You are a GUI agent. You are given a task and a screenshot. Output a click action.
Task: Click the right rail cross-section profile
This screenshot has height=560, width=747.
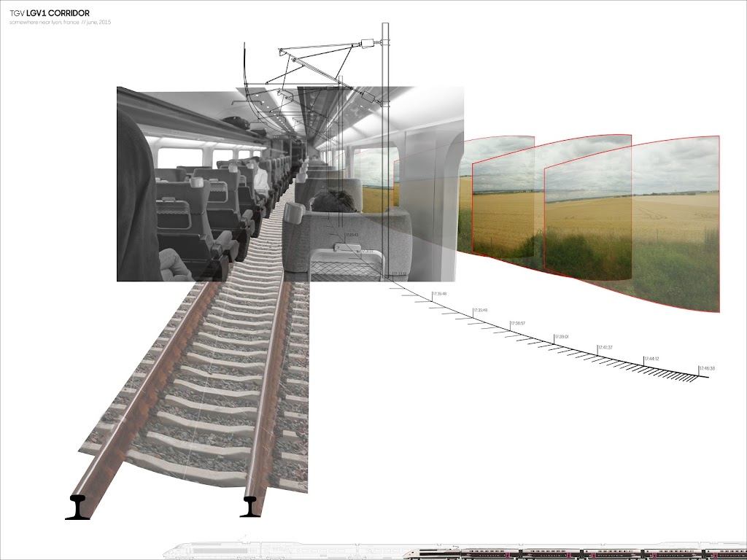click(252, 506)
